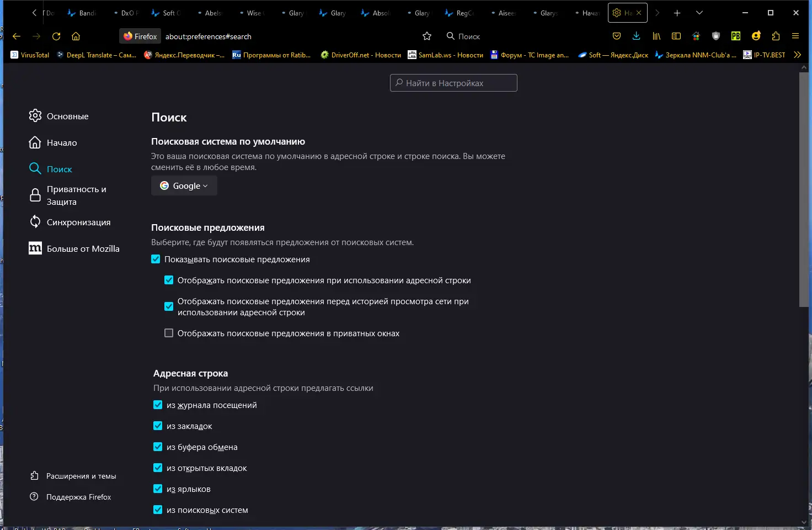Click the Pocket save icon
This screenshot has width=812, height=530.
pos(617,36)
